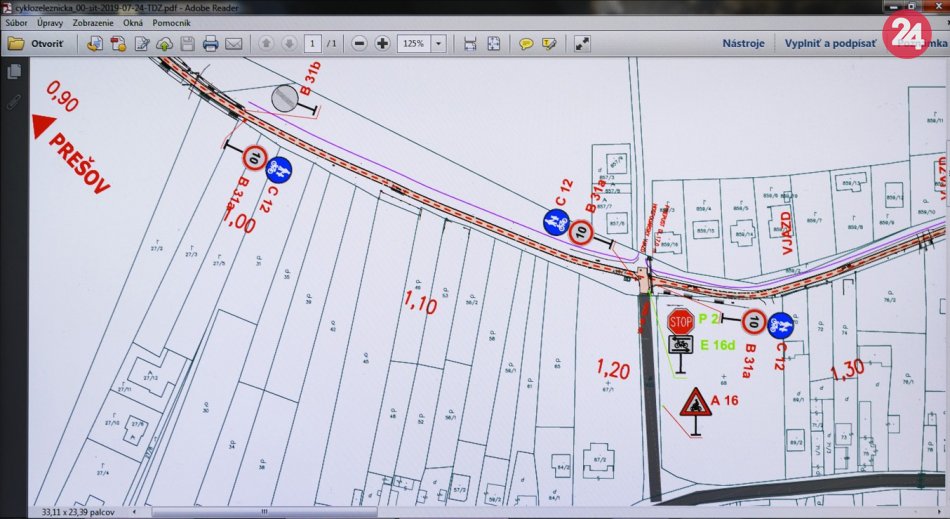Open Vyplniť a podpísať pane

[830, 44]
